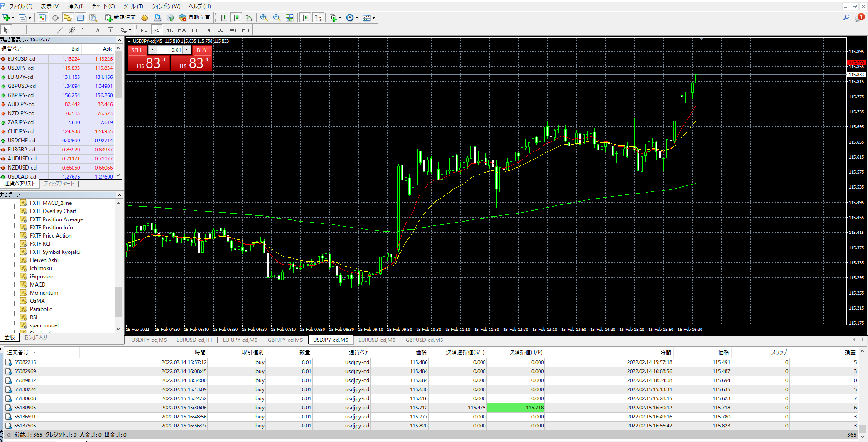Click the Zoom In magnifier icon
The width and height of the screenshot is (868, 442).
point(264,18)
